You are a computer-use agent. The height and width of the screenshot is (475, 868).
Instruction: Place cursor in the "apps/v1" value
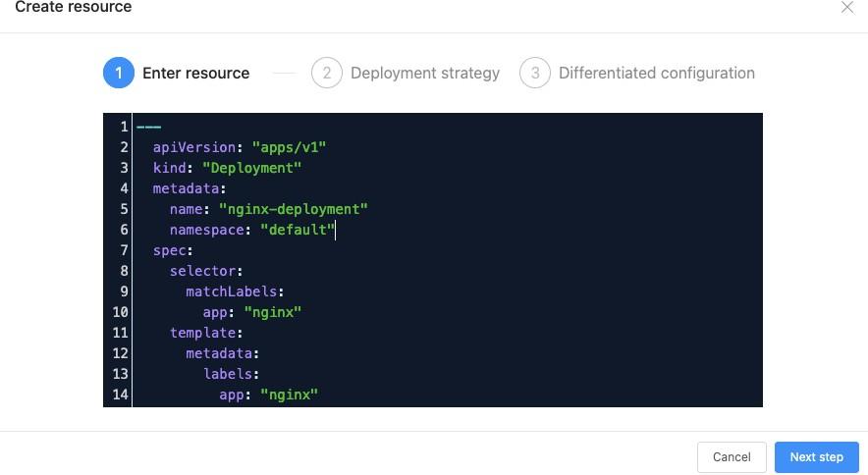[289, 147]
